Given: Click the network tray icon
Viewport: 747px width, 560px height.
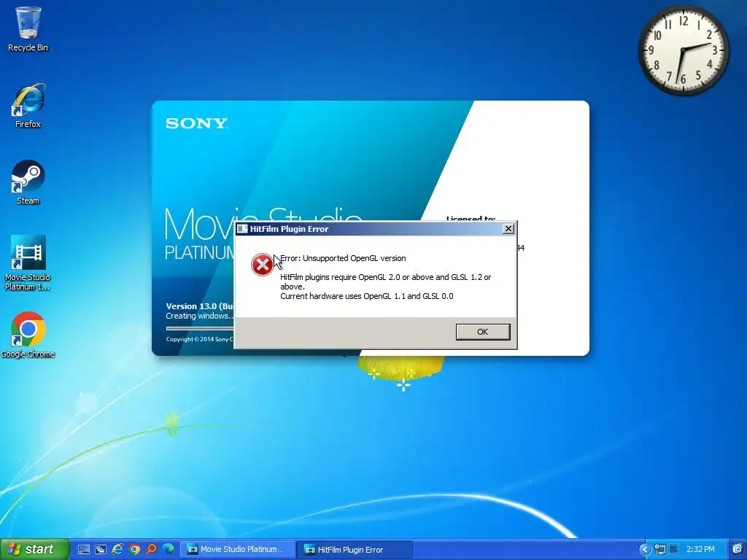Looking at the screenshot, I should 659,550.
